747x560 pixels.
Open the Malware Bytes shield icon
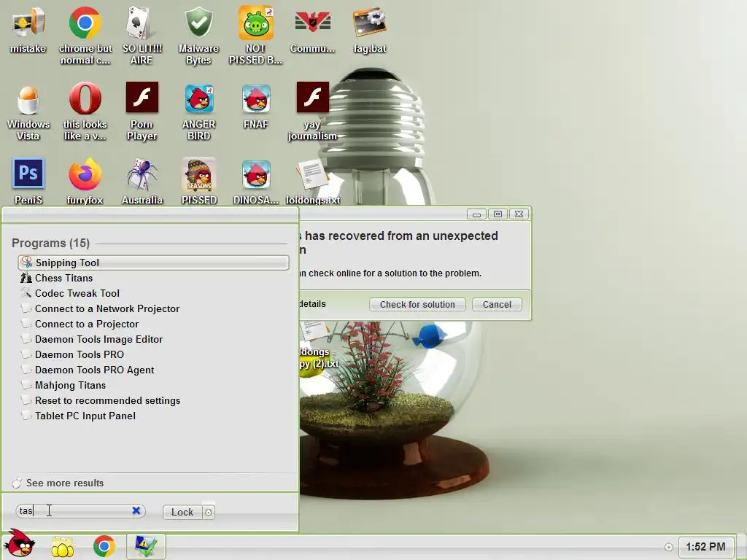198,35
